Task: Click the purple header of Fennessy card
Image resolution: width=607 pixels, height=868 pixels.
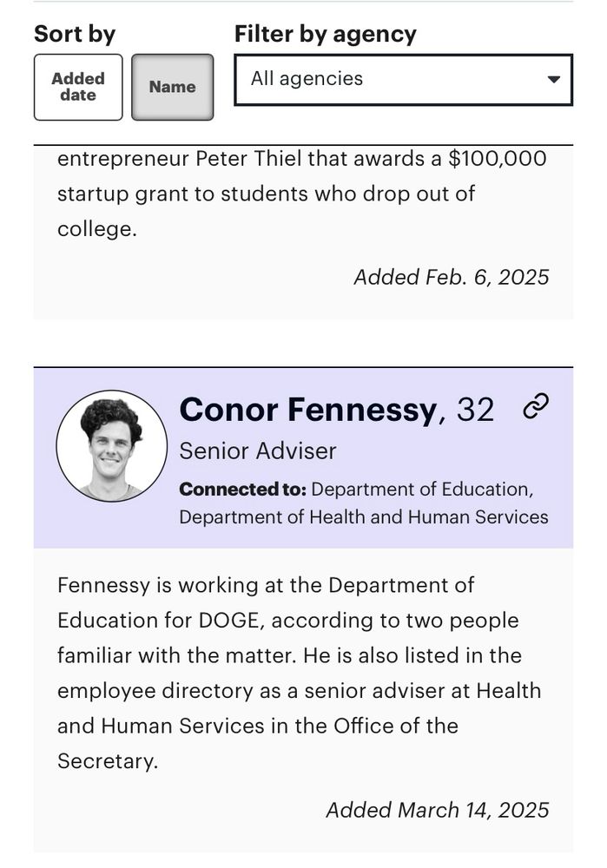Action: click(304, 457)
